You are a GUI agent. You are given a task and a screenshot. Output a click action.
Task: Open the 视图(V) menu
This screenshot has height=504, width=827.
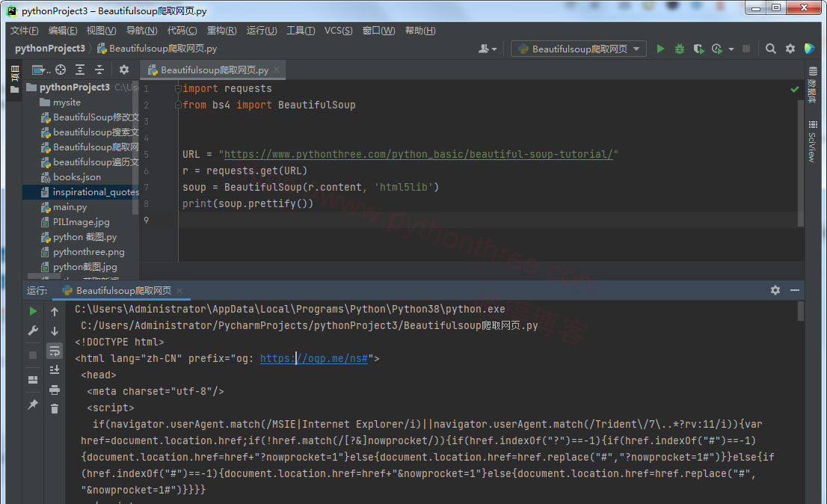click(x=101, y=31)
